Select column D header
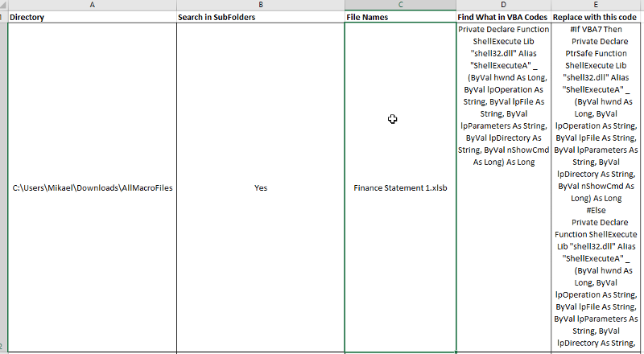 504,5
